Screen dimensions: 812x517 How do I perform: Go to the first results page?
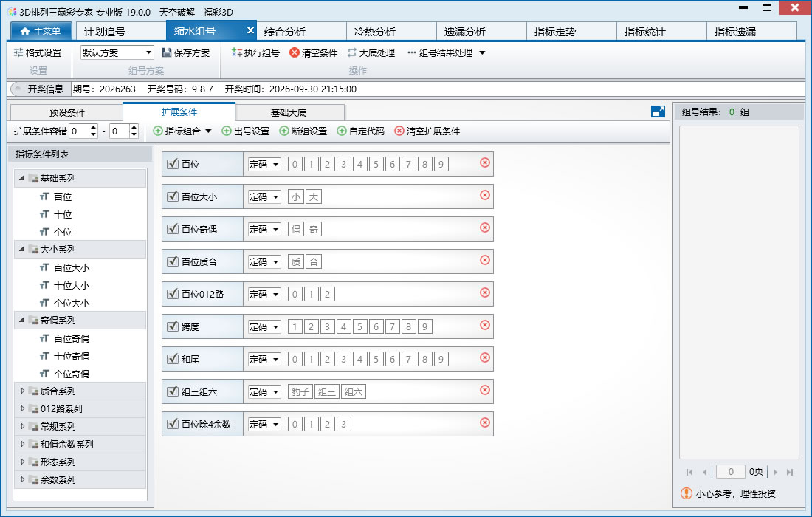pyautogui.click(x=689, y=472)
